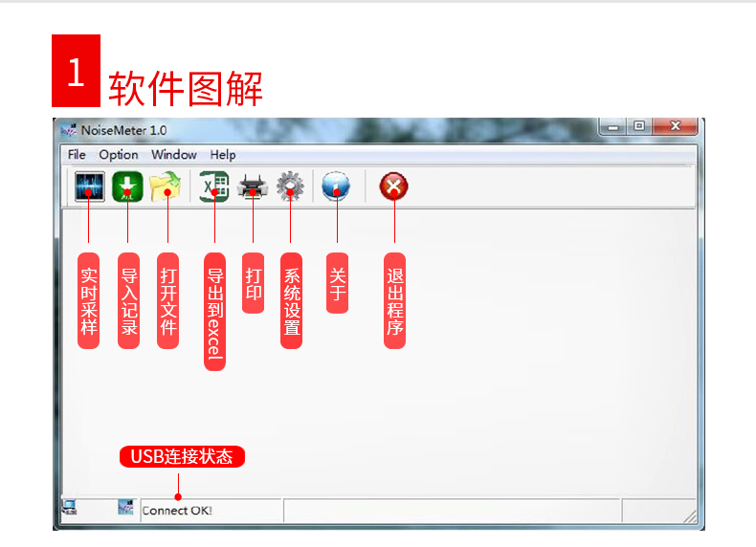Open a file with the folder icon
Screen dimensions: 756x547
pos(166,186)
